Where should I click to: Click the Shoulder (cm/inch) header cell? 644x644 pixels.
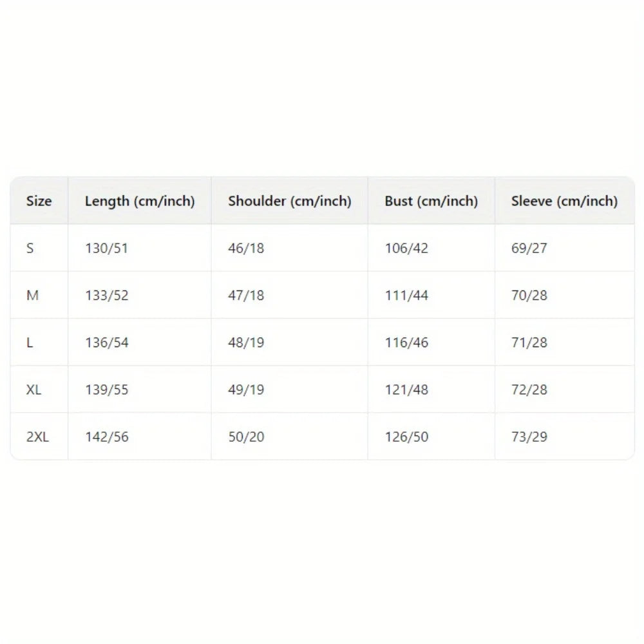click(x=289, y=201)
